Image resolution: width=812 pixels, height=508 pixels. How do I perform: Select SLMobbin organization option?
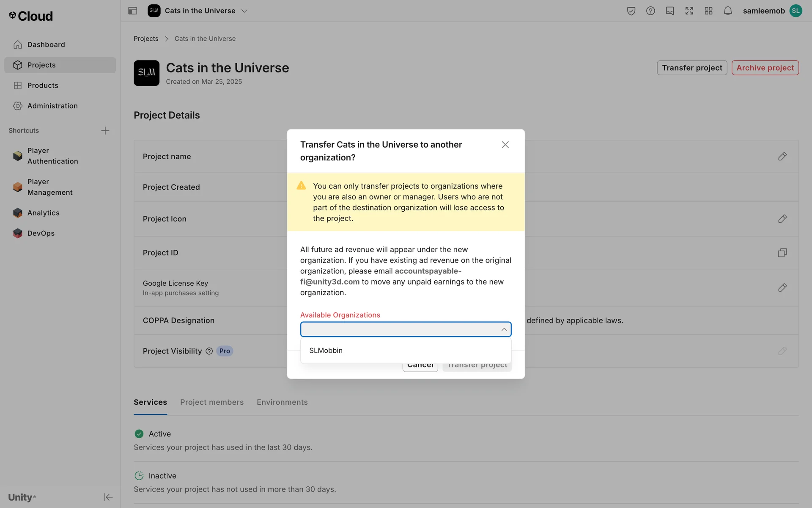point(326,351)
